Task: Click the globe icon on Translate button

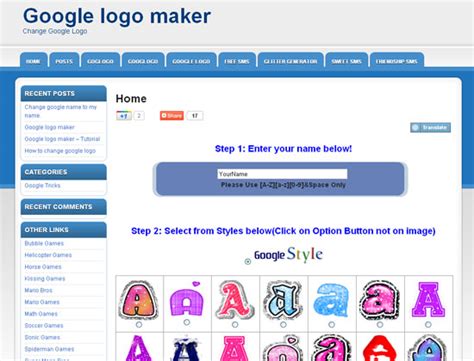Action: click(x=415, y=127)
